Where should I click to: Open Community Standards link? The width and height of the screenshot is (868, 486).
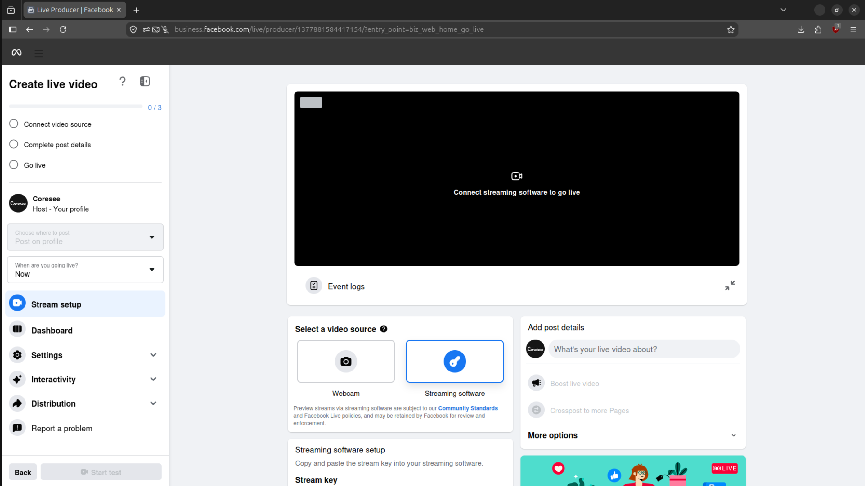[468, 408]
